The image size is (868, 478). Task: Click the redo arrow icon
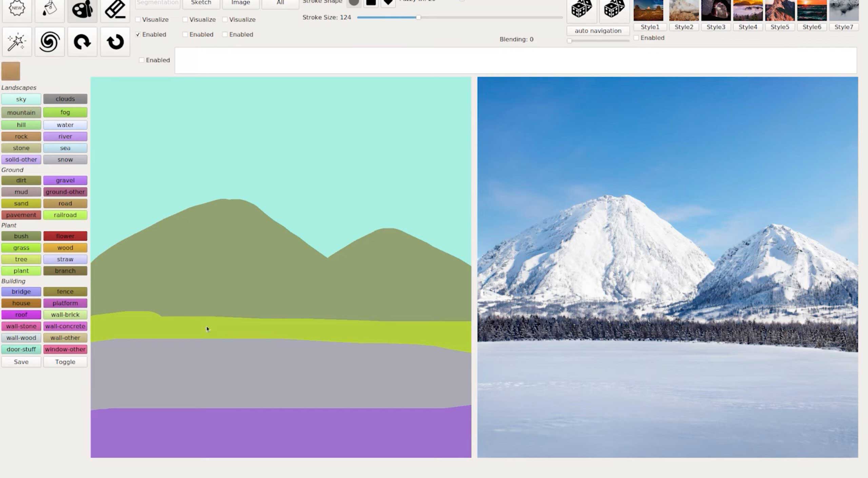82,42
